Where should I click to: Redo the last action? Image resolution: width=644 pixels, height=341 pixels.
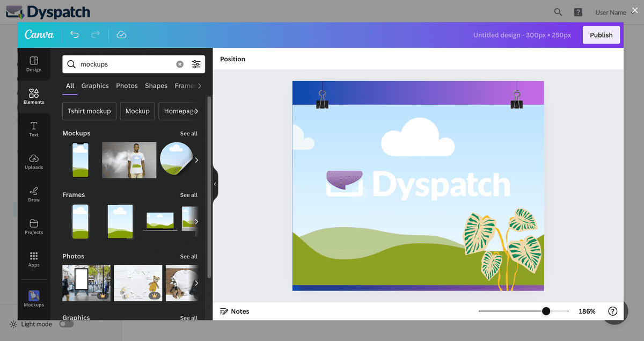tap(96, 35)
